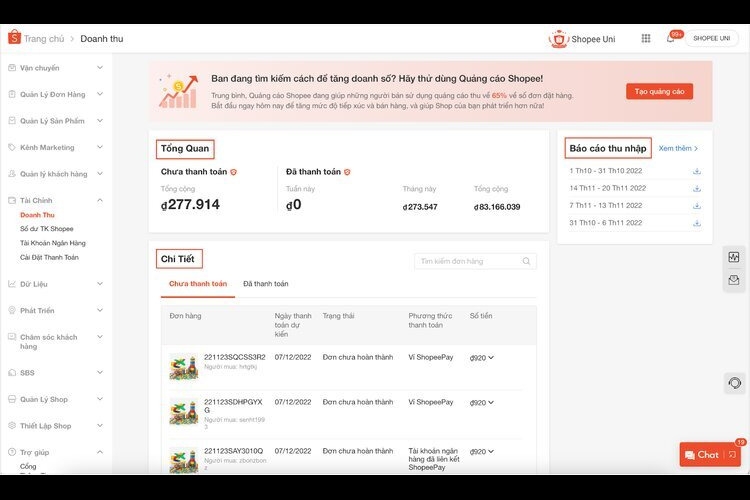The height and width of the screenshot is (500, 750).
Task: Collapse the Trợ giúp section chevron
Action: point(100,452)
